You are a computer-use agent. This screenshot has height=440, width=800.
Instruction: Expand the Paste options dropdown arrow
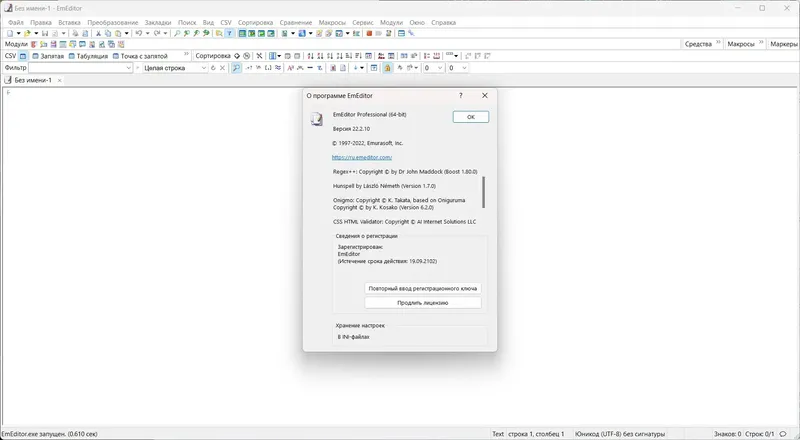tap(127, 34)
